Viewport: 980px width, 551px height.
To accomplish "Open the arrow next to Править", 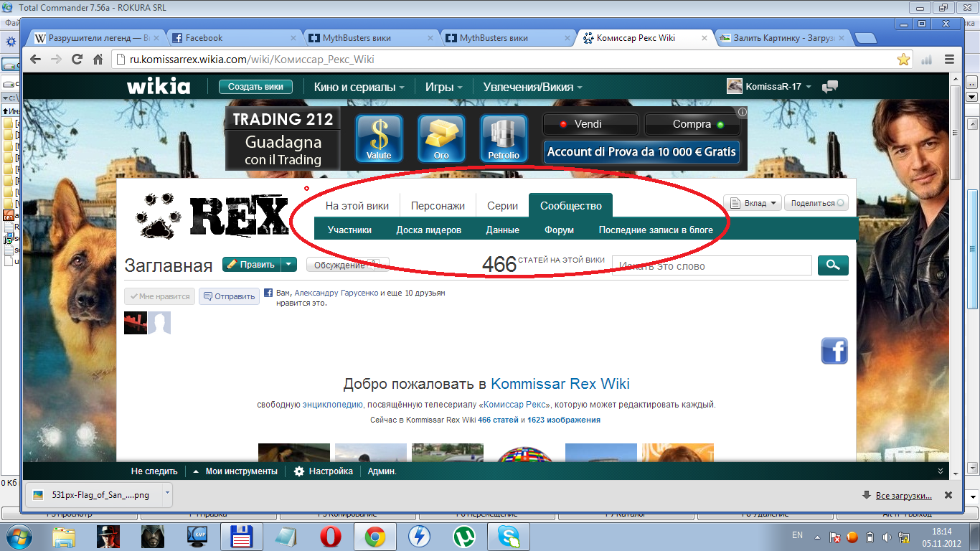I will point(288,265).
